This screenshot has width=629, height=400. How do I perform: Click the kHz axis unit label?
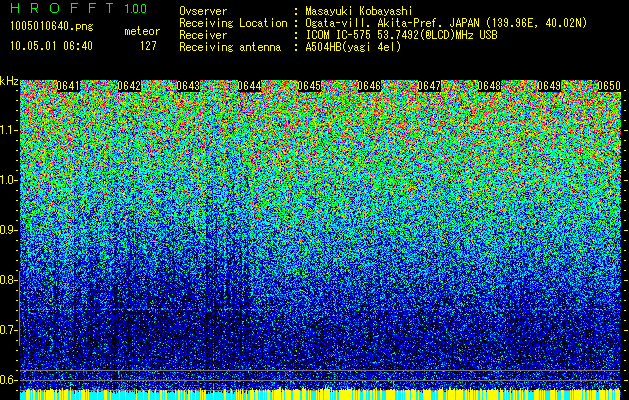pos(9,81)
